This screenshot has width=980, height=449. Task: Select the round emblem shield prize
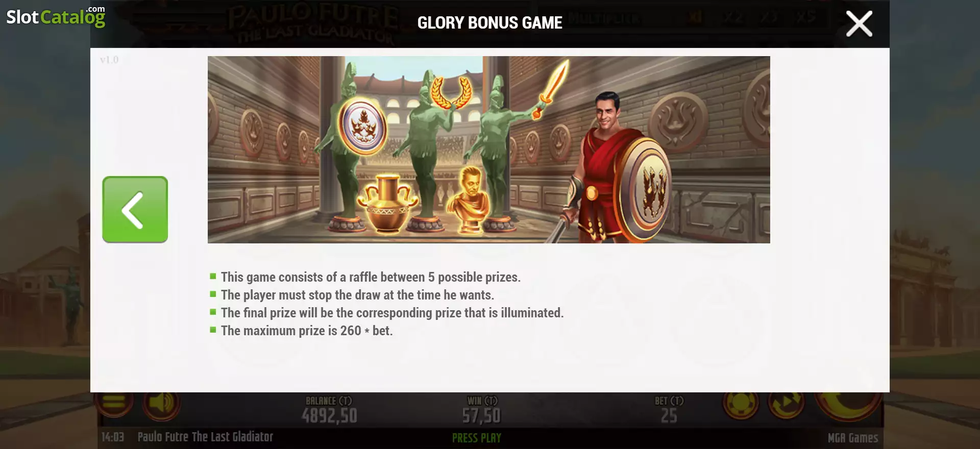[363, 126]
